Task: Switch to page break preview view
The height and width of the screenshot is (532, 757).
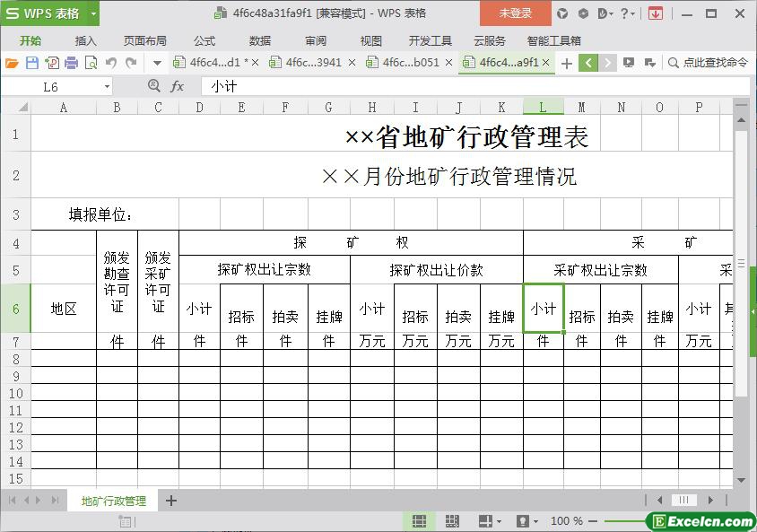Action: click(451, 521)
